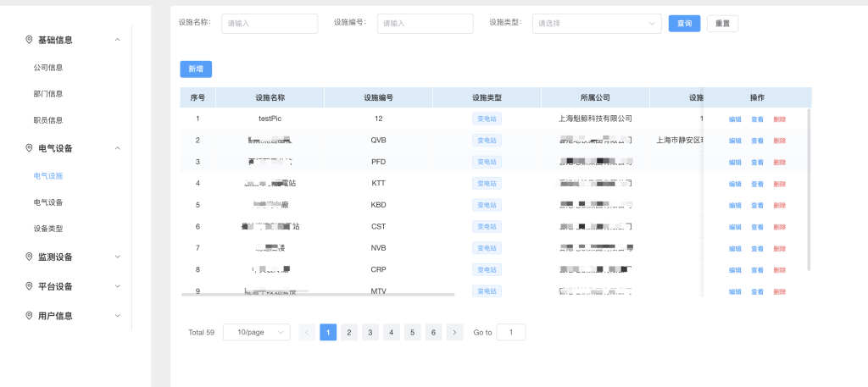This screenshot has width=868, height=387.
Task: Expand the 监测设备 menu section
Action: coord(118,257)
